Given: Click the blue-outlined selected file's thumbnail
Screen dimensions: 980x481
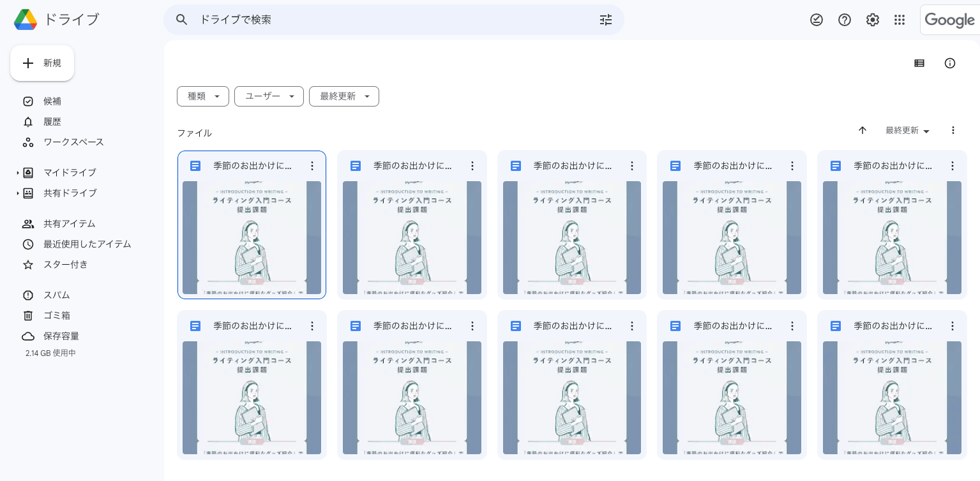Looking at the screenshot, I should tap(252, 237).
